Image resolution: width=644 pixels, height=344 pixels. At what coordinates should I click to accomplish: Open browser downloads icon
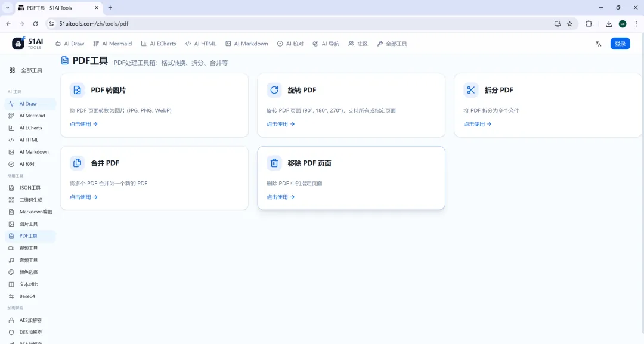coord(609,24)
